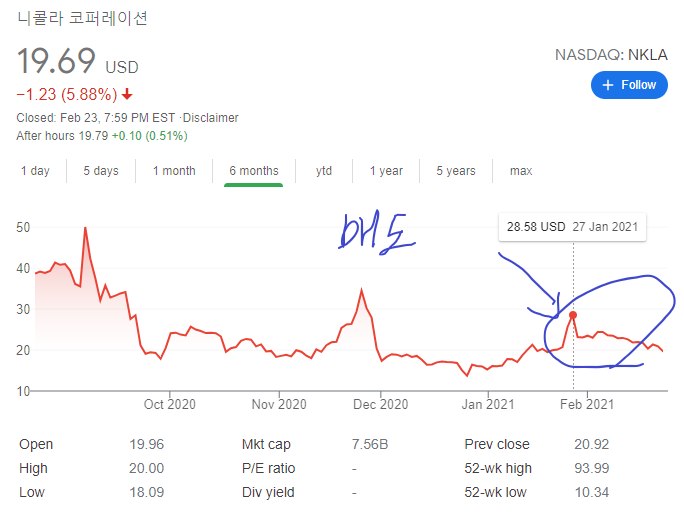Viewport: 684px width, 524px height.
Task: Click the Follow button
Action: pyautogui.click(x=629, y=85)
